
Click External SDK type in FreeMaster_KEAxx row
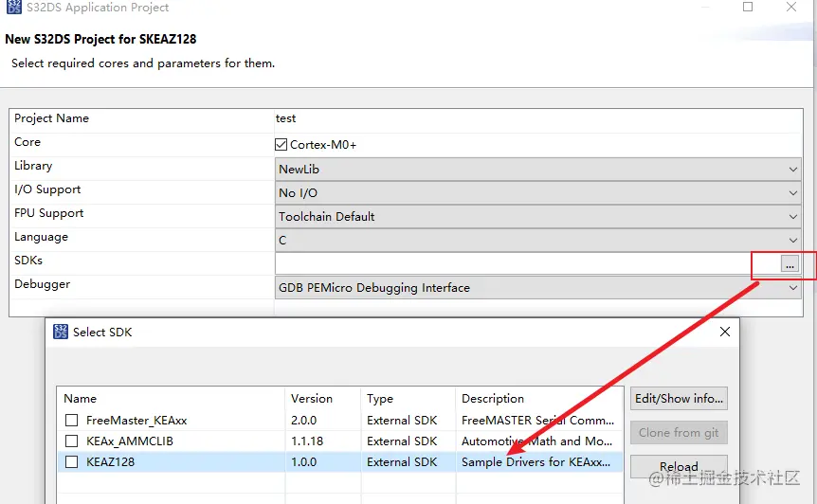402,421
